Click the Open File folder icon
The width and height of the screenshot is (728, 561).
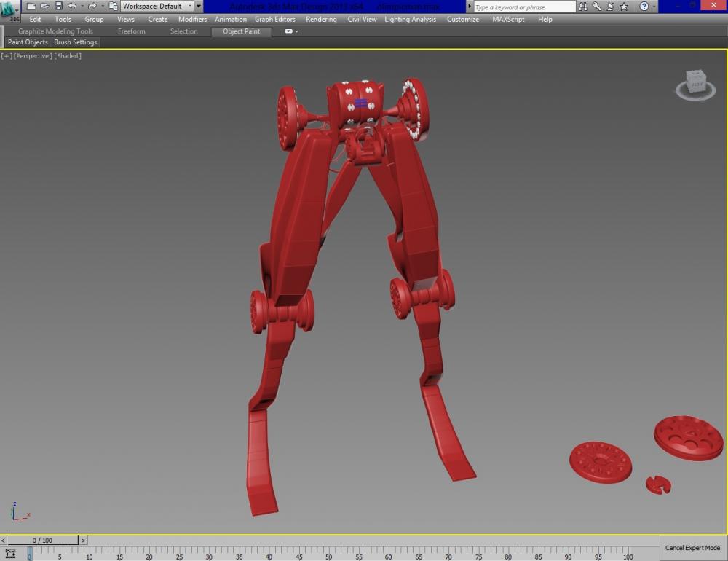(x=45, y=7)
